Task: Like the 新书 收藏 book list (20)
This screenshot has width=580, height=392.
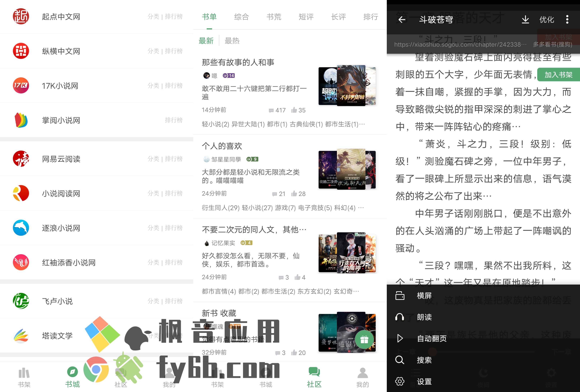Action: click(x=298, y=353)
